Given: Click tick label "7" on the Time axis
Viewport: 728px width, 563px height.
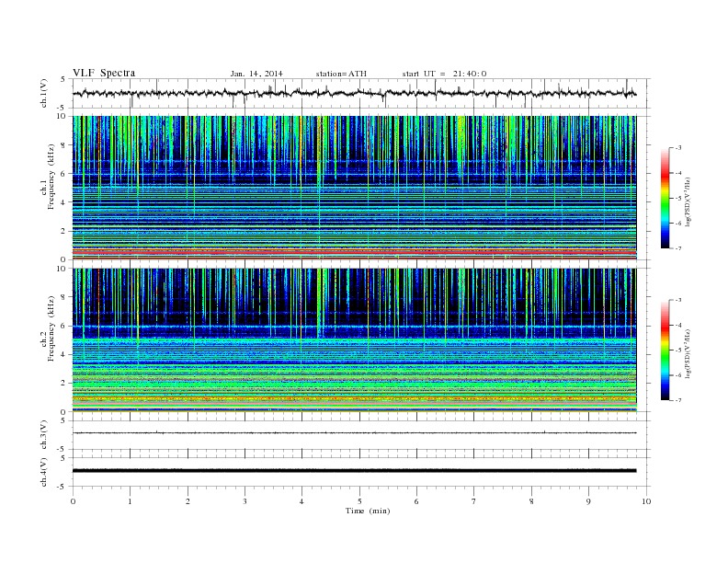Looking at the screenshot, I should click(474, 501).
